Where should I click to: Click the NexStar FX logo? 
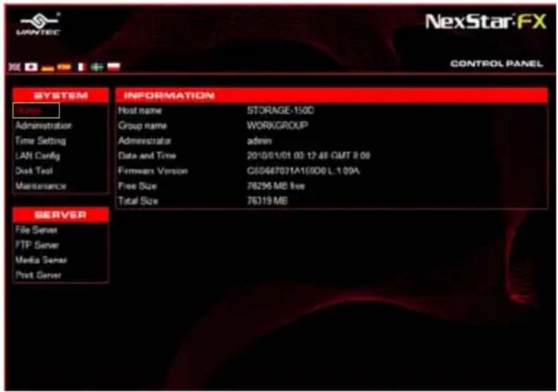click(486, 21)
